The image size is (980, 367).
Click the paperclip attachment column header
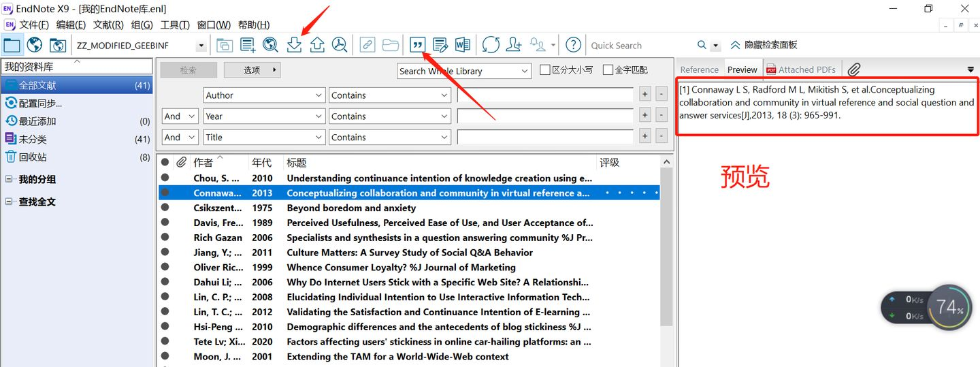tap(181, 162)
